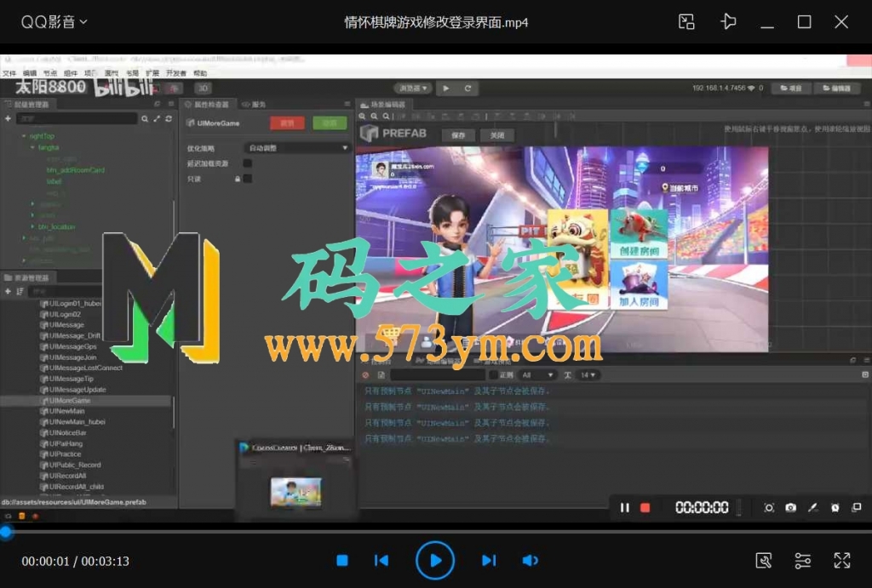Viewport: 872px width, 588px height.
Task: Click the prefab 关闭 button
Action: click(497, 135)
